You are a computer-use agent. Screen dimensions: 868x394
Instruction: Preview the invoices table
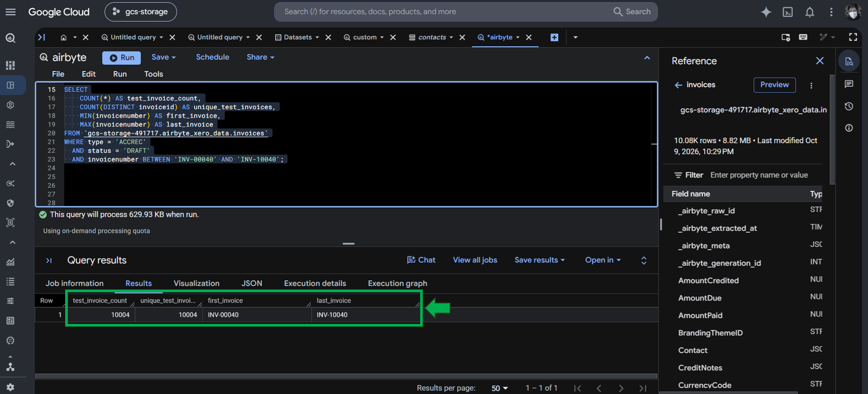pos(775,85)
